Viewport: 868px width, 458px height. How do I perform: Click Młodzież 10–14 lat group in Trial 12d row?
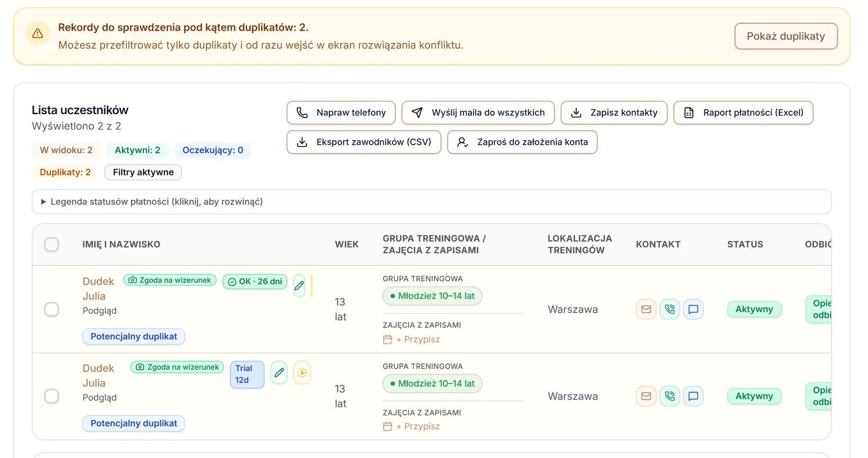pyautogui.click(x=432, y=383)
